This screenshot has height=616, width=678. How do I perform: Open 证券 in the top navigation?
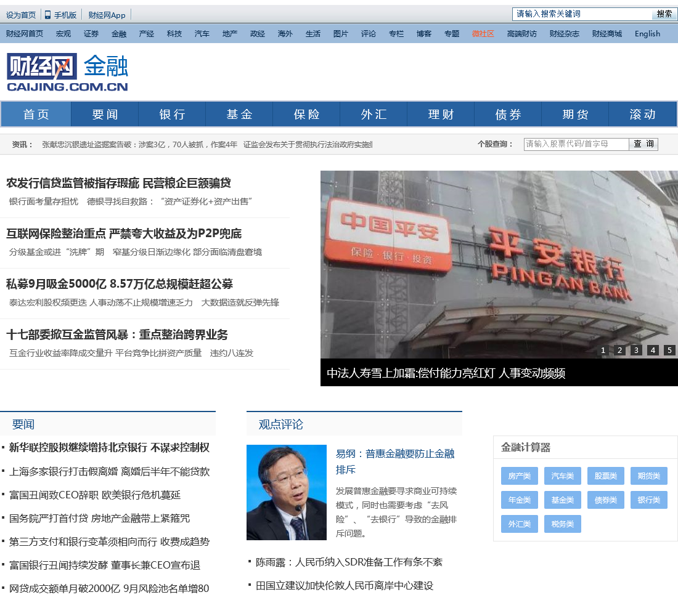point(91,34)
